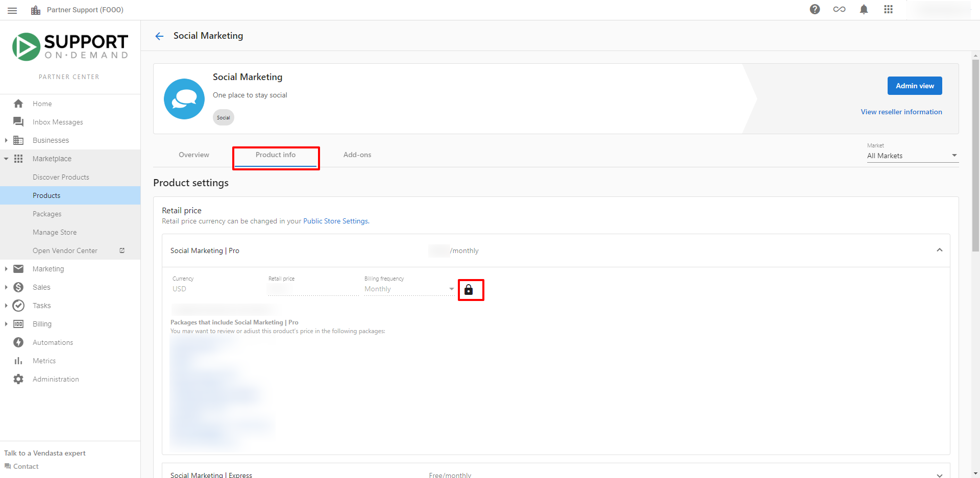The width and height of the screenshot is (980, 478).
Task: Click the lock icon next to Billing frequency
Action: click(x=469, y=290)
